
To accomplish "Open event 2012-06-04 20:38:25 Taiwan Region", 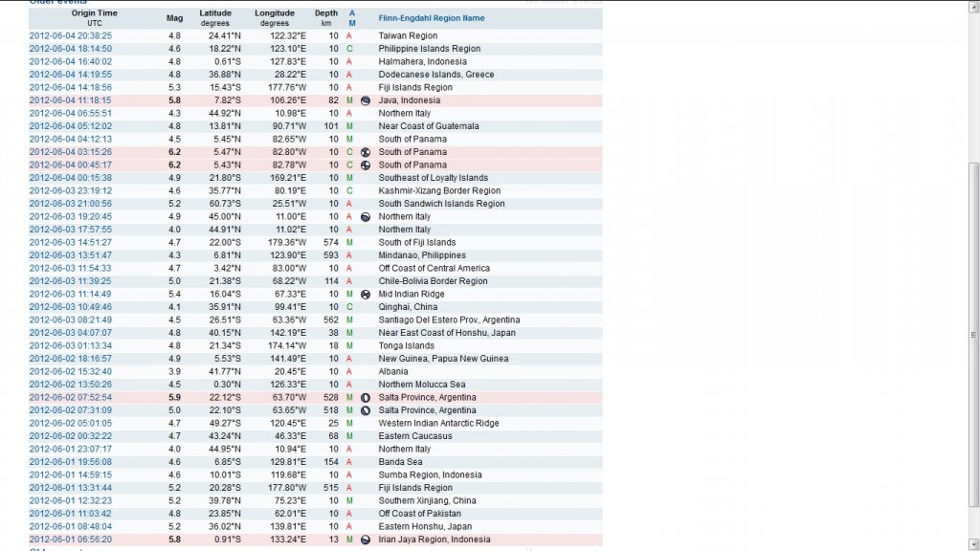I will [x=71, y=35].
